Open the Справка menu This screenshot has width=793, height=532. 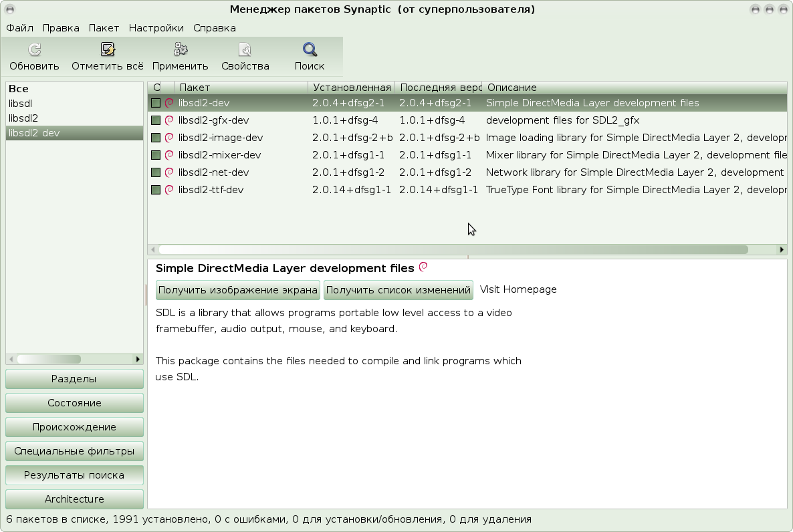point(215,28)
